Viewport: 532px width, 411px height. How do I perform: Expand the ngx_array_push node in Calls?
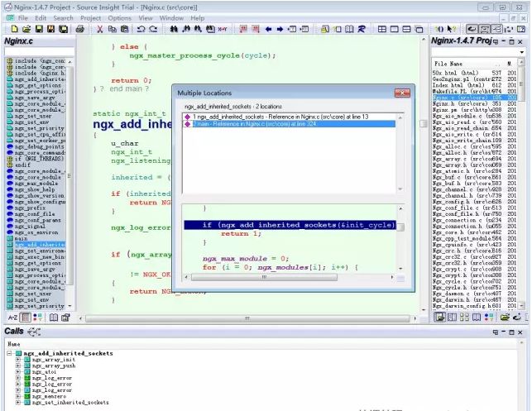tap(18, 366)
